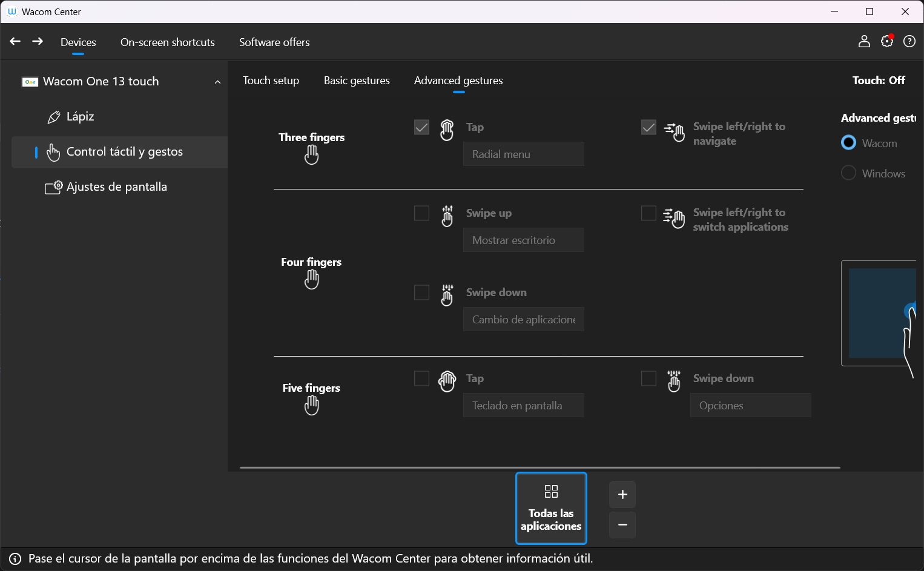Switch to the Touch setup tab
This screenshot has height=571, width=924.
tap(271, 81)
